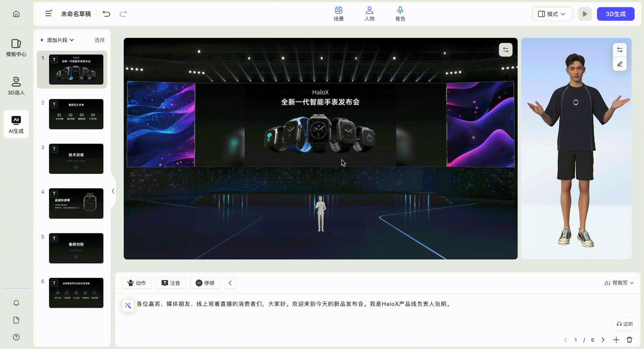Go to the home page icon

click(x=16, y=14)
